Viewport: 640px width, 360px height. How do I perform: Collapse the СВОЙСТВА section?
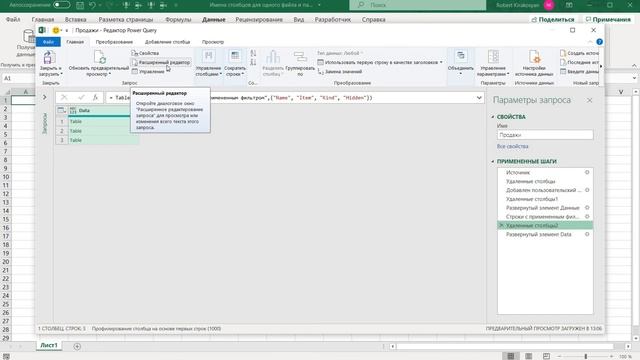coord(492,117)
